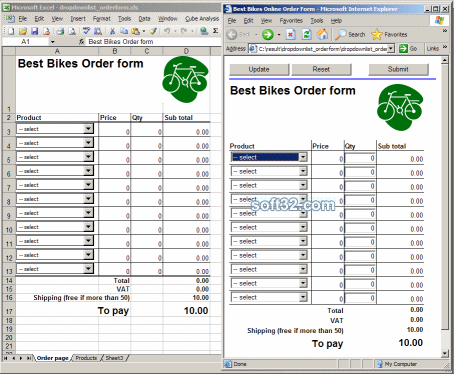Click the Stop icon in Internet Explorer
The width and height of the screenshot is (454, 374).
point(291,34)
